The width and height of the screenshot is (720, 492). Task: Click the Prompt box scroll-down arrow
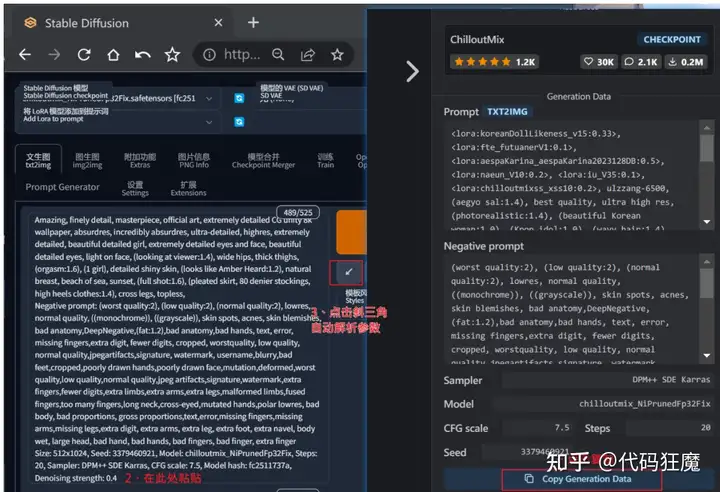(707, 222)
